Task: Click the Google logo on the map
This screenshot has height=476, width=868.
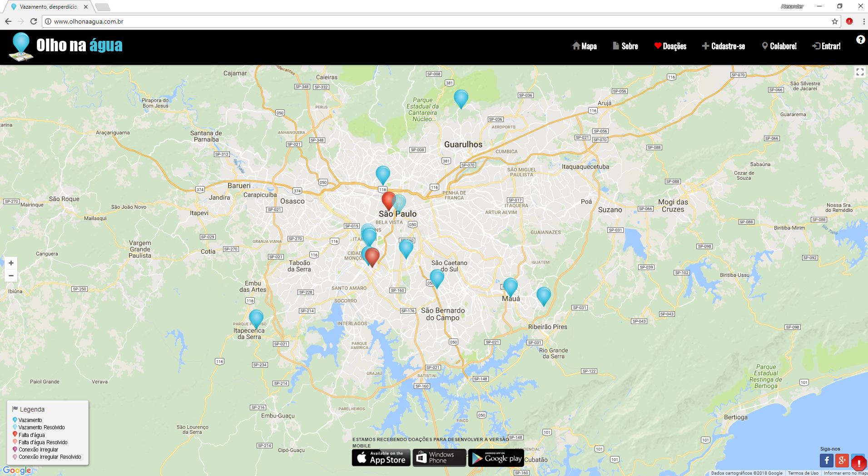Action: point(17,470)
